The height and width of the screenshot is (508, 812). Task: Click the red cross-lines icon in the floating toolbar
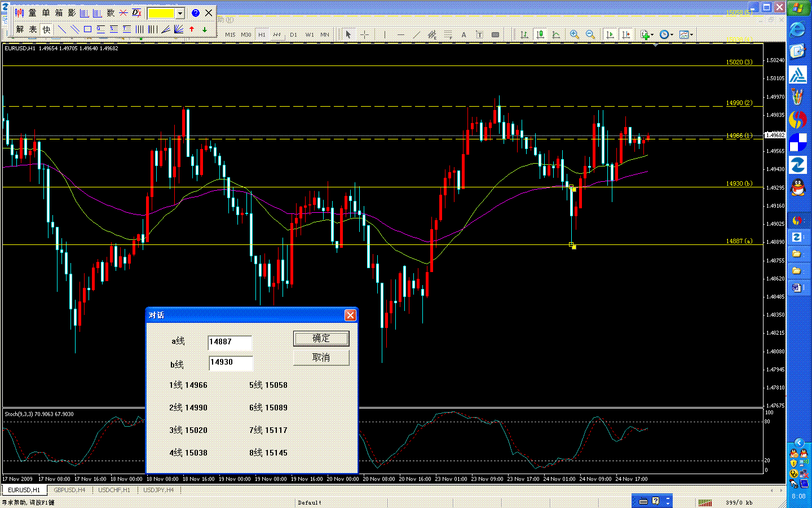pyautogui.click(x=123, y=13)
